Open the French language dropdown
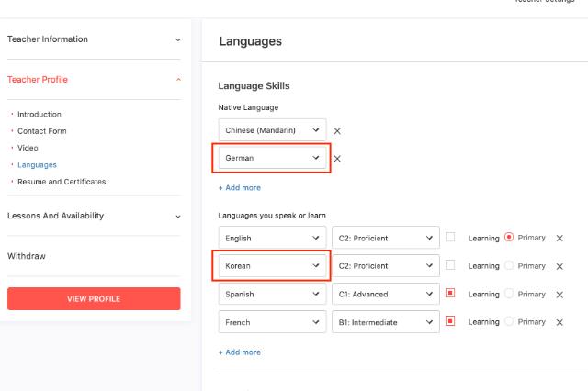 [x=272, y=322]
